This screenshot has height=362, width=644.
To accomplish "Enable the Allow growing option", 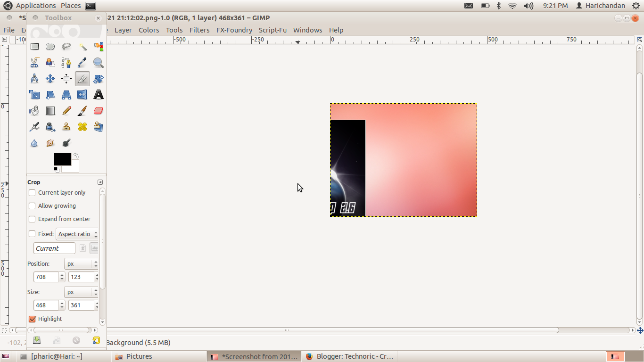I will click(x=32, y=206).
